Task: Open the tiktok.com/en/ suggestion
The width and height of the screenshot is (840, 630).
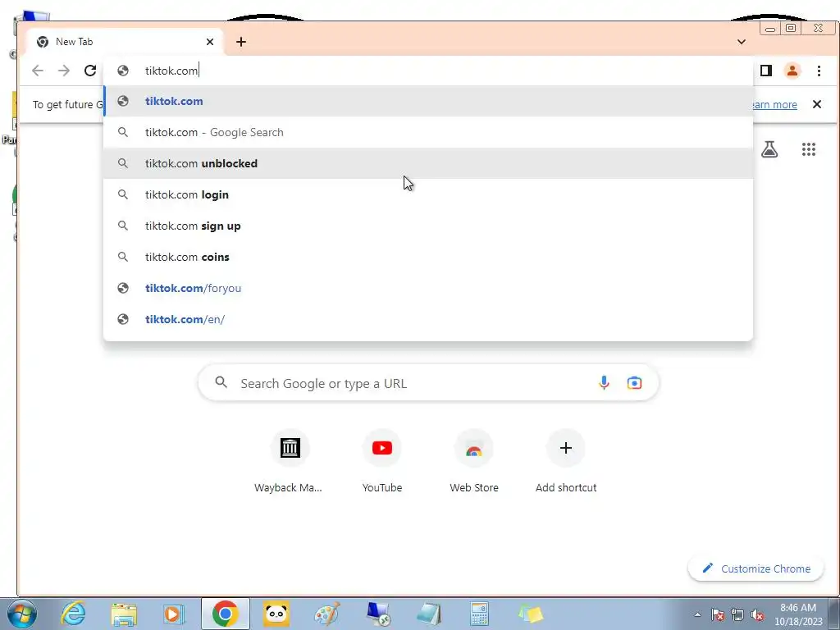Action: pyautogui.click(x=428, y=319)
